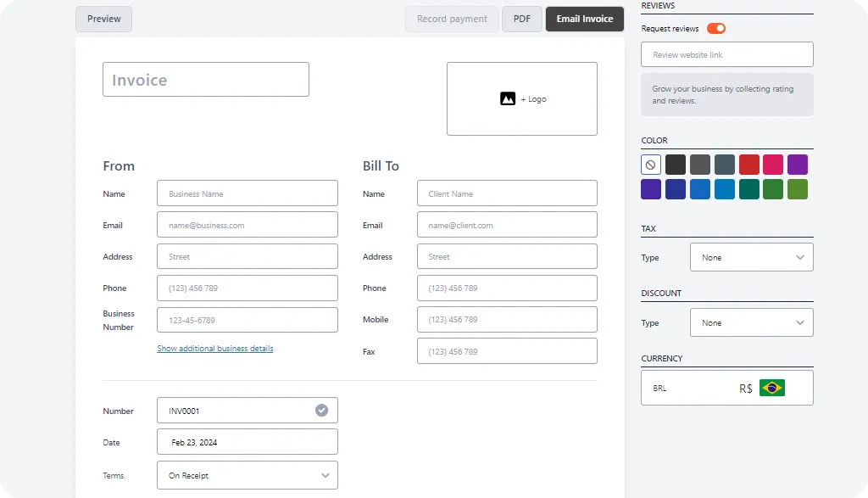
Task: Open the Discount Type dropdown
Action: [751, 322]
